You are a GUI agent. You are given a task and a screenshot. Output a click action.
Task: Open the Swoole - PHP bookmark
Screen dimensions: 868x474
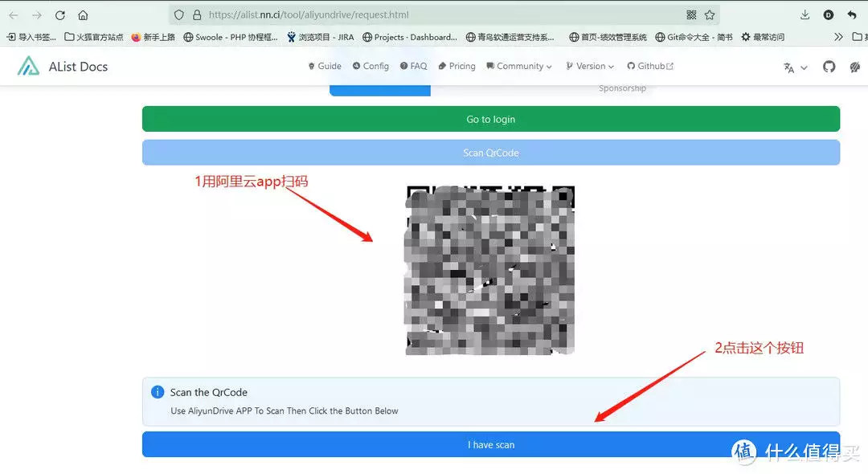click(x=231, y=37)
